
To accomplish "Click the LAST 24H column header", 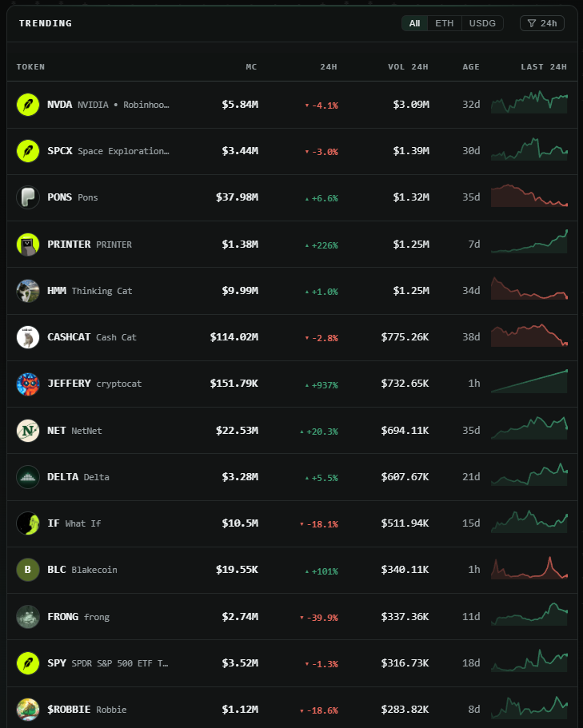I will point(544,67).
